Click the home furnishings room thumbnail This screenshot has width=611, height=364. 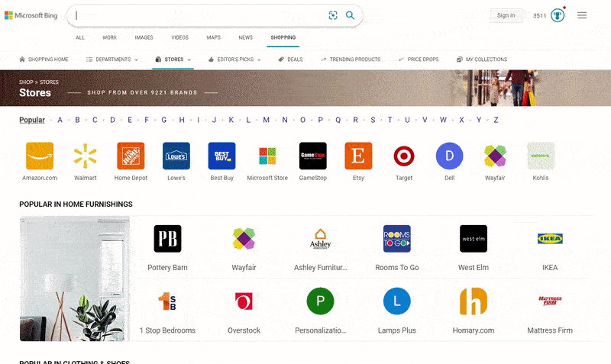(74, 279)
